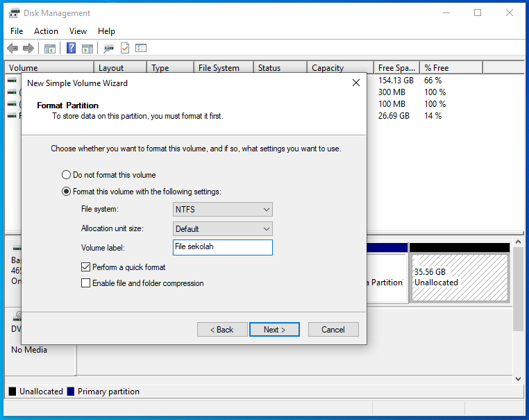The width and height of the screenshot is (529, 420).
Task: Click the checklist settings toolbar icon
Action: point(141,48)
